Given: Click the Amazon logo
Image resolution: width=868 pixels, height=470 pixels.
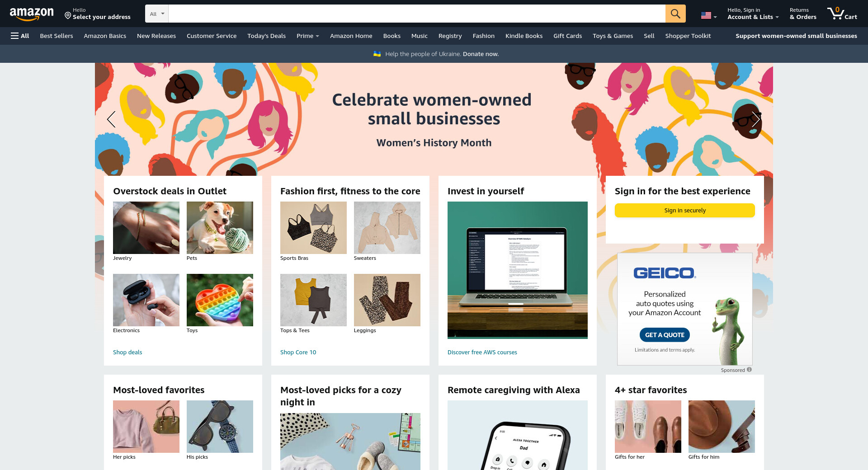Looking at the screenshot, I should point(32,14).
